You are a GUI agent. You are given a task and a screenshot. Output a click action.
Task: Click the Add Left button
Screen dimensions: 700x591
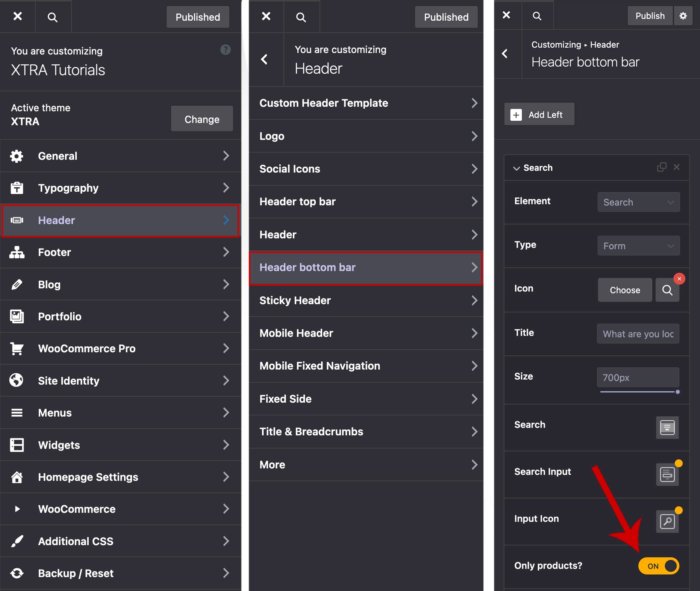539,114
